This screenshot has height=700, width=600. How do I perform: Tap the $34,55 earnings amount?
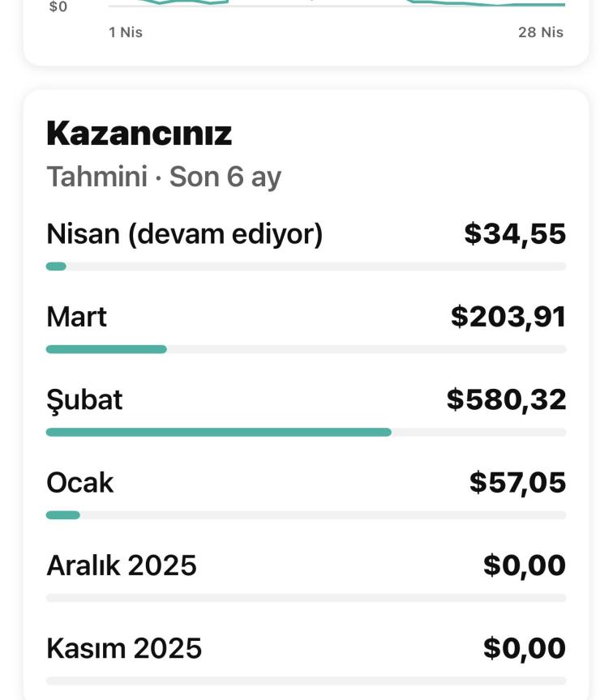tap(515, 234)
